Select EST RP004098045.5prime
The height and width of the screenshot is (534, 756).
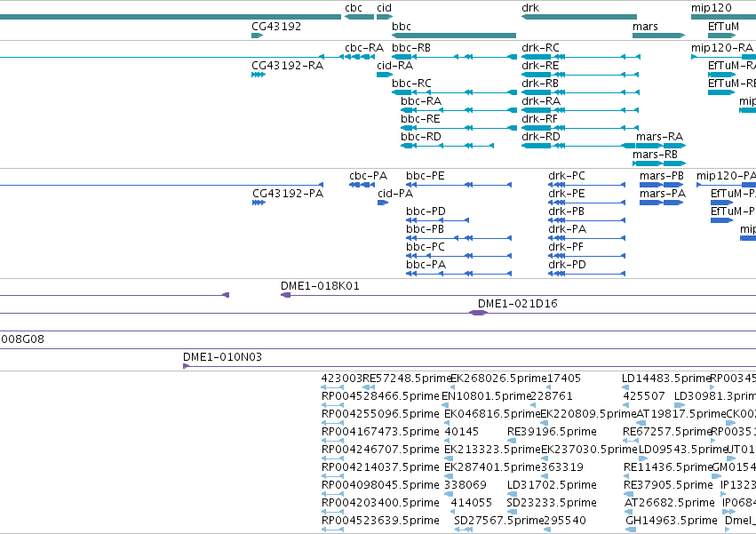[380, 485]
